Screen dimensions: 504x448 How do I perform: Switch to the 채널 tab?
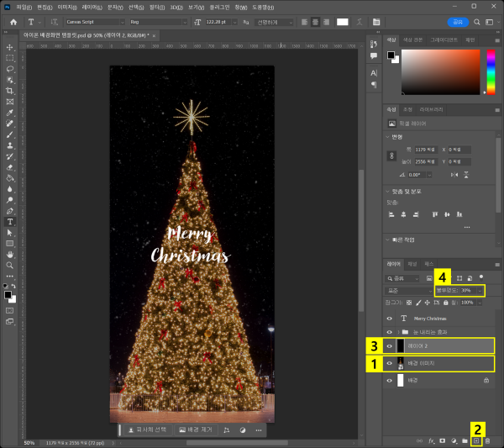click(x=412, y=264)
